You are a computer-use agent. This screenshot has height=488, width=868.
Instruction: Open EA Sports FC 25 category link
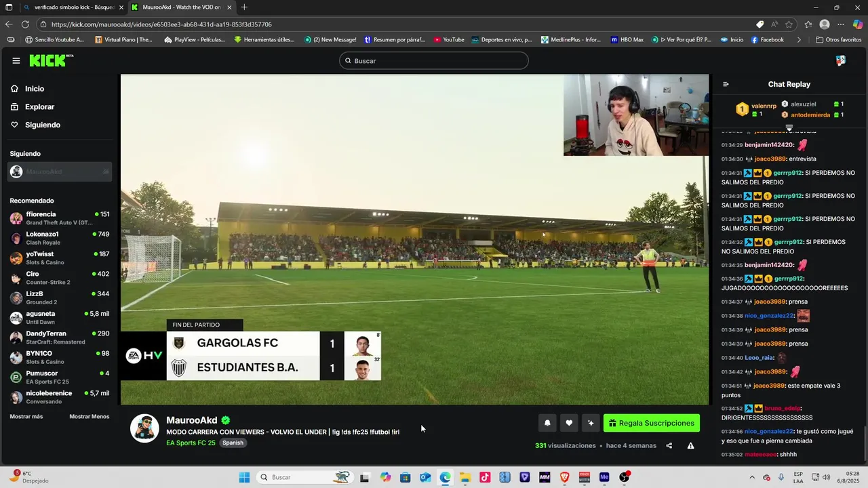[x=191, y=443]
